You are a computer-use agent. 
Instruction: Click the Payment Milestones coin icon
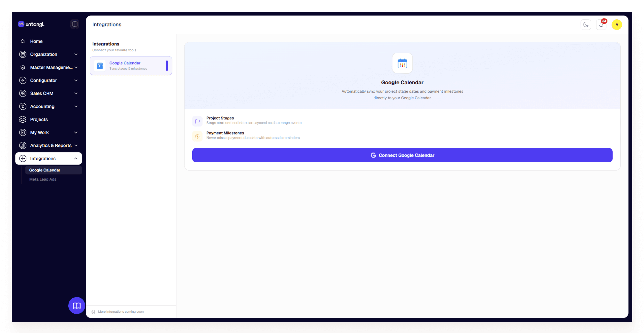click(x=197, y=136)
